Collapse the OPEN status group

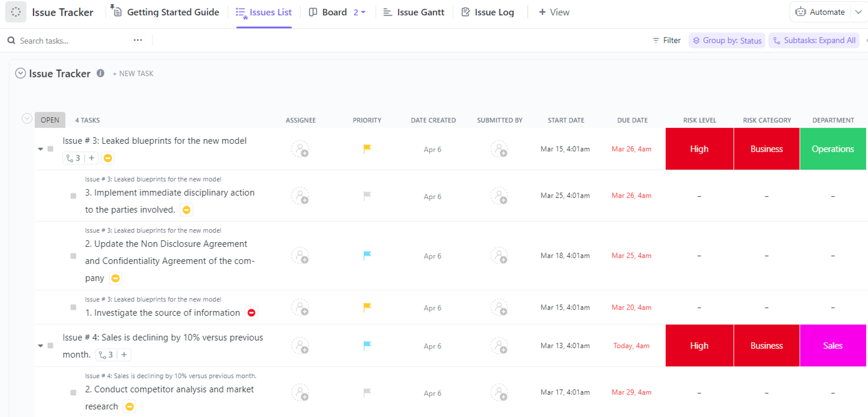pos(27,119)
